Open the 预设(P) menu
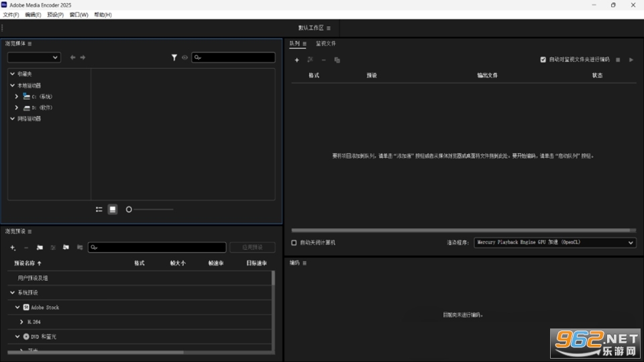 click(x=56, y=15)
